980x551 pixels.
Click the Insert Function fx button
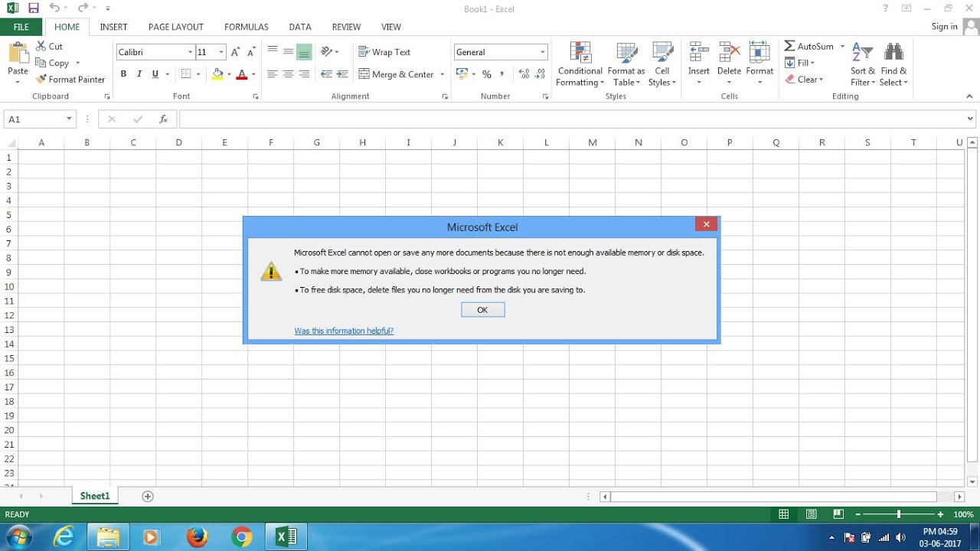tap(163, 119)
